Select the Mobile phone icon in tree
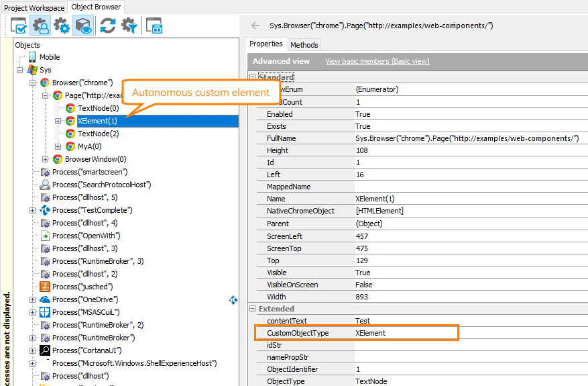Image resolution: width=588 pixels, height=386 pixels. 32,57
